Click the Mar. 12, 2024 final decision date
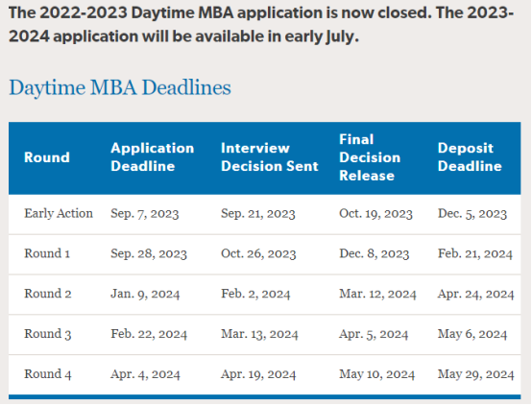The image size is (532, 405). coord(377,294)
